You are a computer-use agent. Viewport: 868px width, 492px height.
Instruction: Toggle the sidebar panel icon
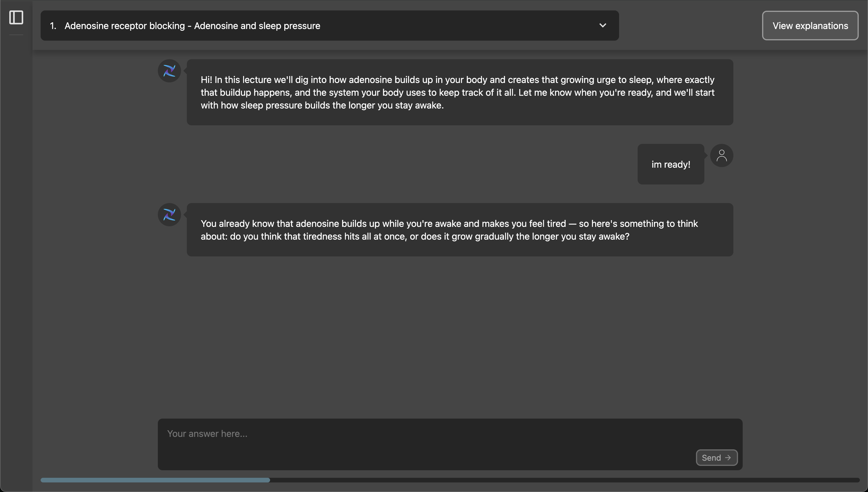[x=16, y=17]
